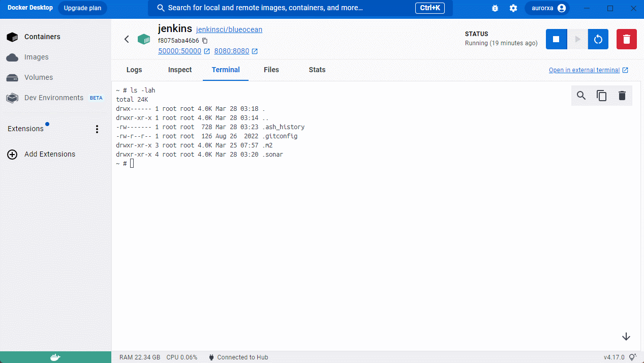Viewport: 644px width, 363px height.
Task: Click the .sonar directory line in terminal
Action: [200, 155]
